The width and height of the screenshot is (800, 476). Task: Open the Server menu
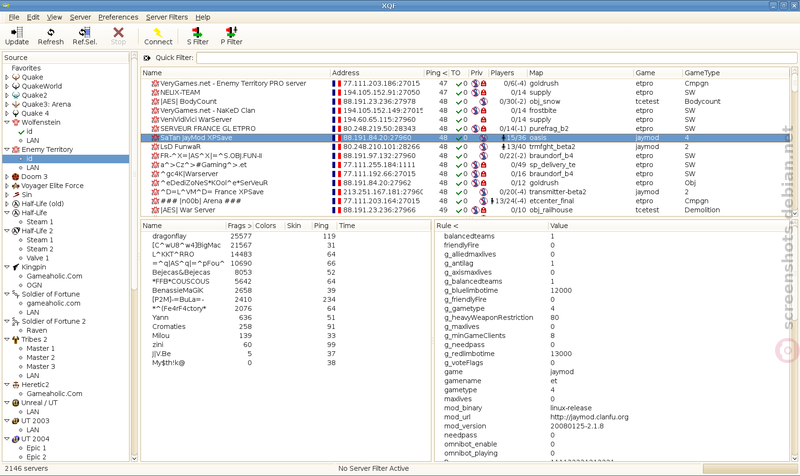click(80, 17)
